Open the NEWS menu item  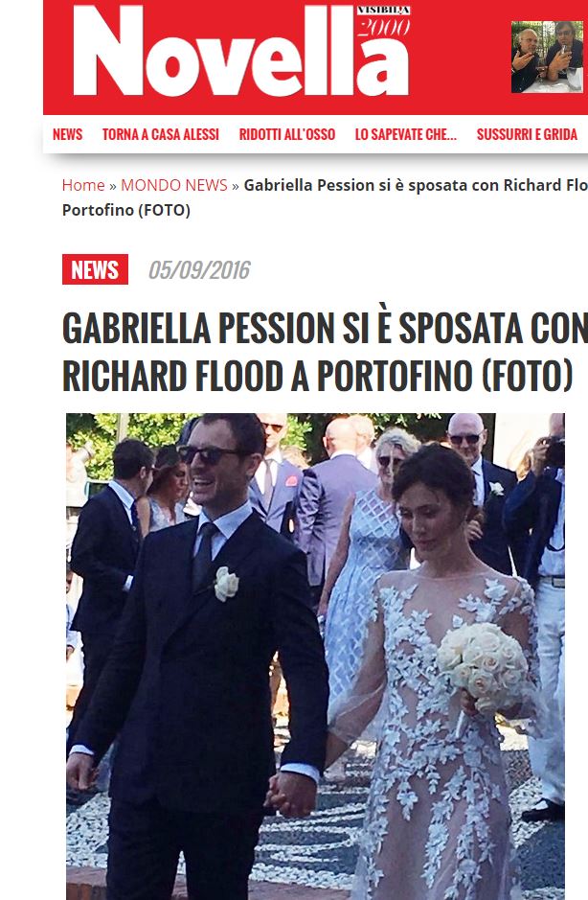coord(68,134)
